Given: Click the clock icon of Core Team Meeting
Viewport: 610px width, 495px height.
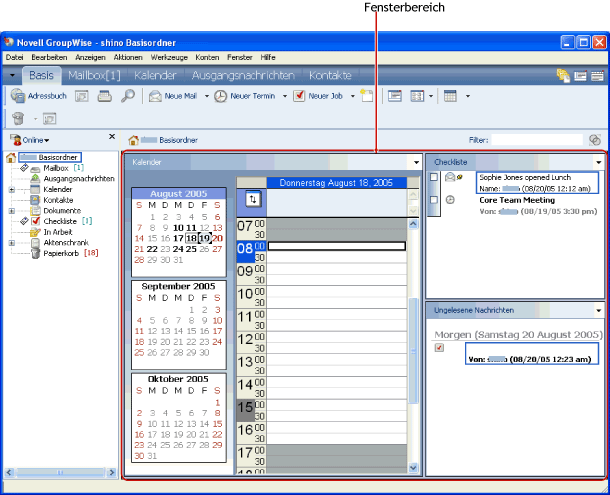Looking at the screenshot, I should [450, 200].
